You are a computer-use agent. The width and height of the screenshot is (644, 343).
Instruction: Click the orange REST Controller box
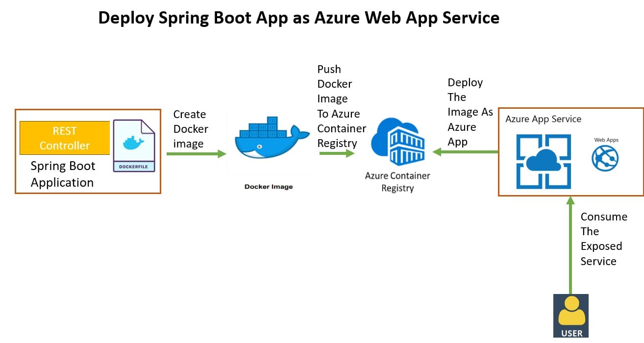[x=65, y=138]
